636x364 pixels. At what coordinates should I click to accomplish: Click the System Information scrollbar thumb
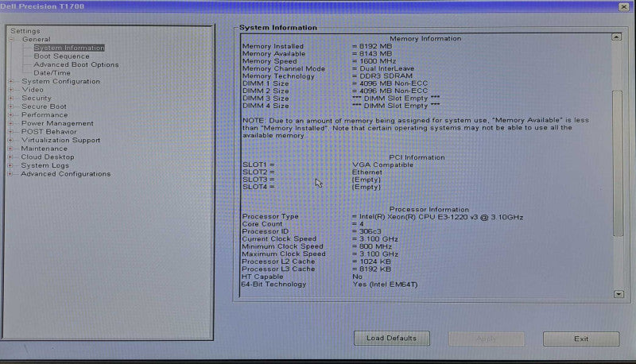[x=618, y=163]
